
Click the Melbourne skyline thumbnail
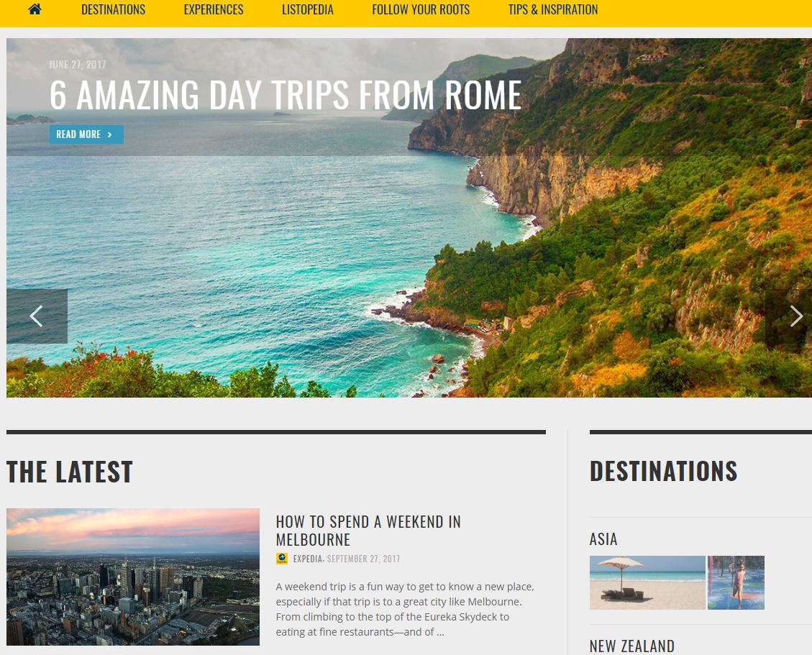[133, 577]
